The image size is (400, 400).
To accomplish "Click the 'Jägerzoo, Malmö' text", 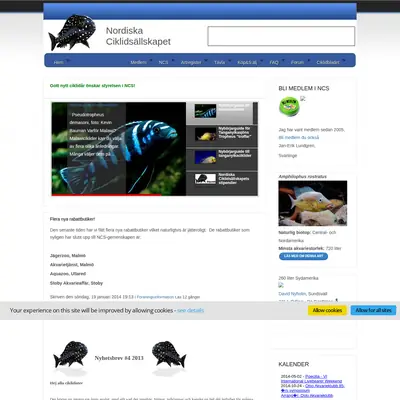I will pyautogui.click(x=68, y=256).
